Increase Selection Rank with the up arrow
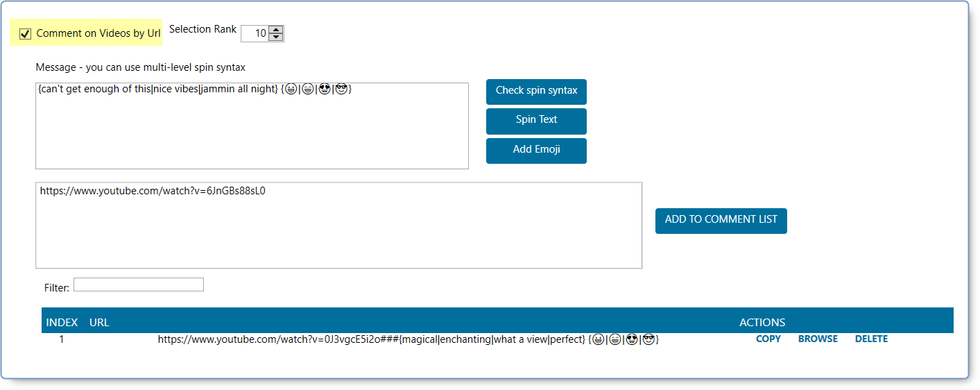Viewport: 980px width, 390px height. tap(276, 30)
